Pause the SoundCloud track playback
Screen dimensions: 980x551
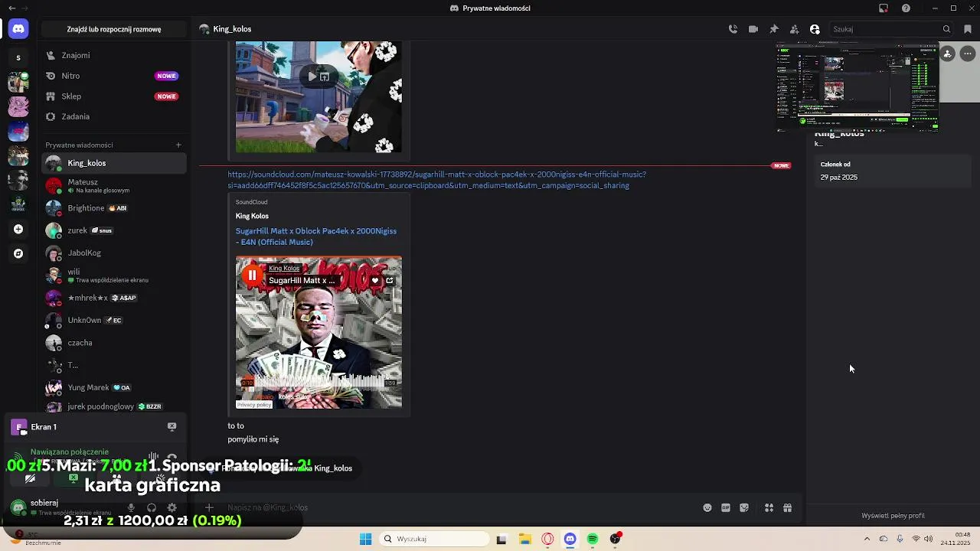(x=252, y=275)
